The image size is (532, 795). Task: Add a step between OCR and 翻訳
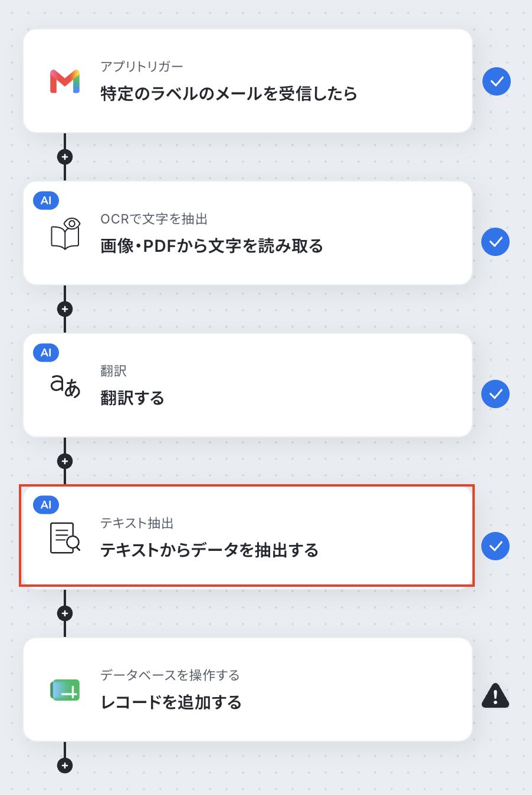pos(65,309)
